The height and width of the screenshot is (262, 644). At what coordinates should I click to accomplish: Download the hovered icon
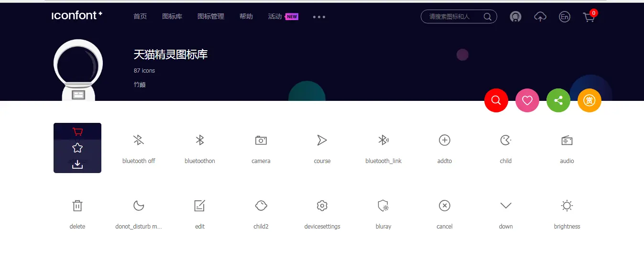click(77, 164)
